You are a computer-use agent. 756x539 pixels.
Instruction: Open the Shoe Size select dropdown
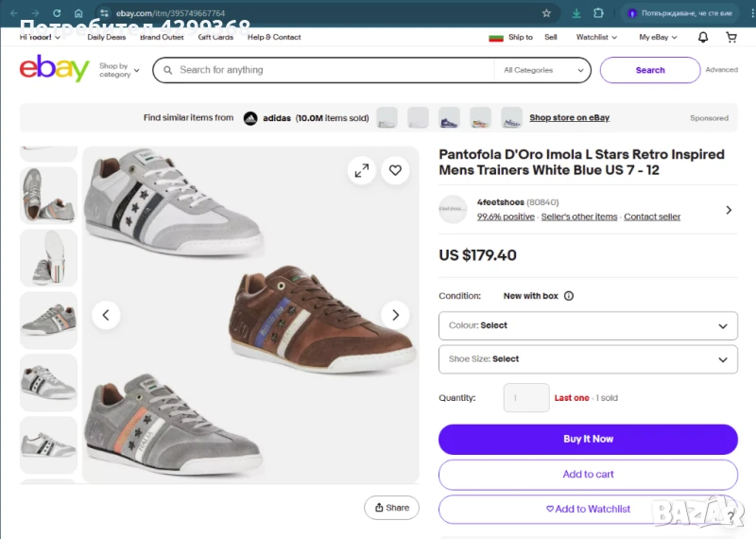click(588, 359)
